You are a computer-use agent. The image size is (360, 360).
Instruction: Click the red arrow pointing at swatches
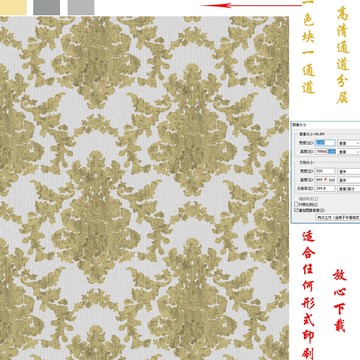(251, 5)
